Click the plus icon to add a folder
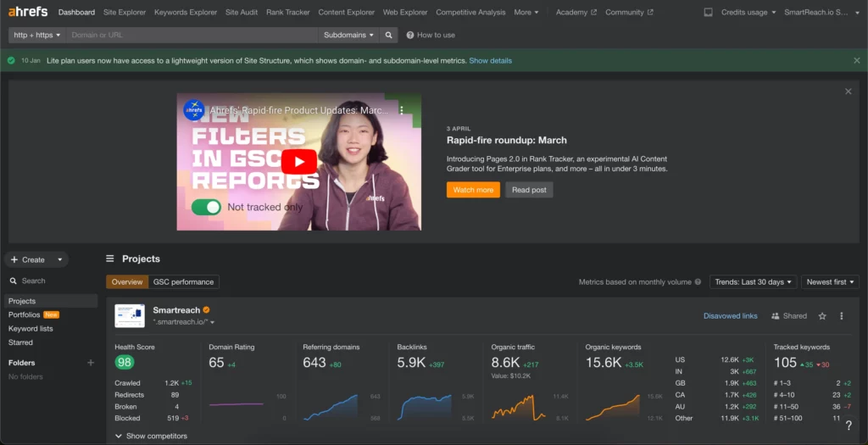The width and height of the screenshot is (868, 445). pyautogui.click(x=91, y=363)
